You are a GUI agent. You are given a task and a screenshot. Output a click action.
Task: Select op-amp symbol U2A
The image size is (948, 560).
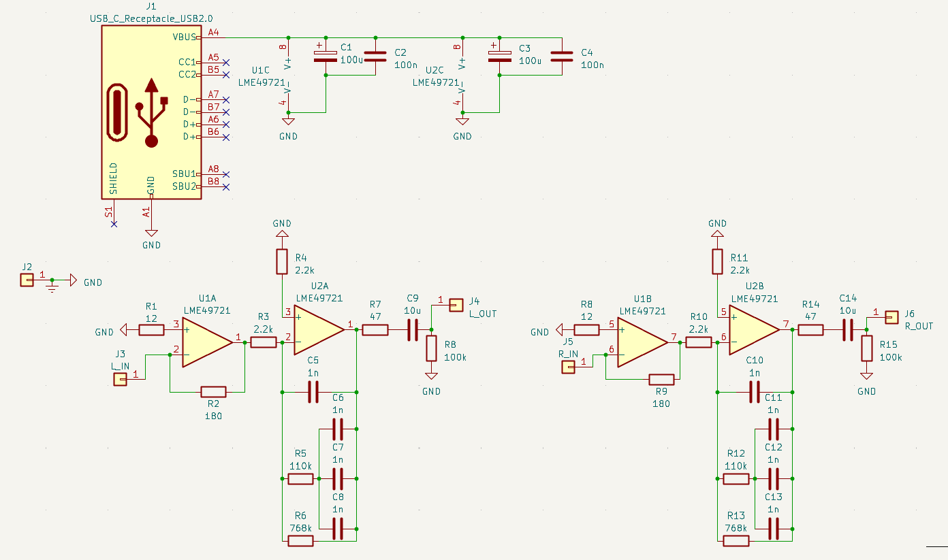[x=319, y=330]
